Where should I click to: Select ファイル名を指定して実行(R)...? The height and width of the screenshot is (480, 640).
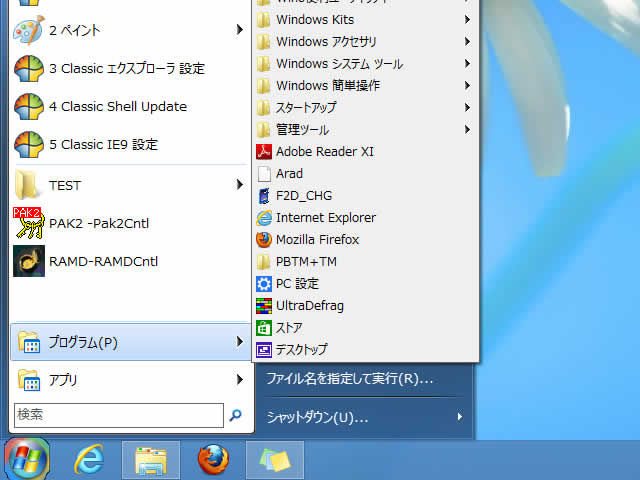pyautogui.click(x=350, y=379)
